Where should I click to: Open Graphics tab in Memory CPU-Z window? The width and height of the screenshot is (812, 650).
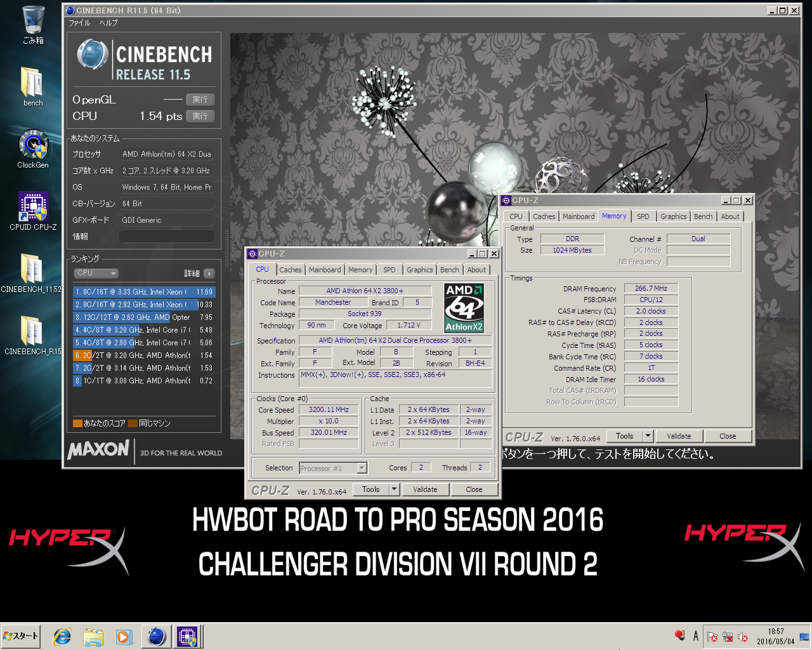(674, 216)
